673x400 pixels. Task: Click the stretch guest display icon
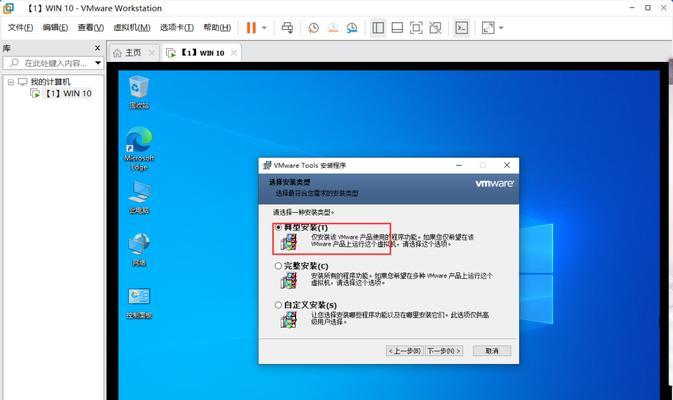pyautogui.click(x=488, y=28)
